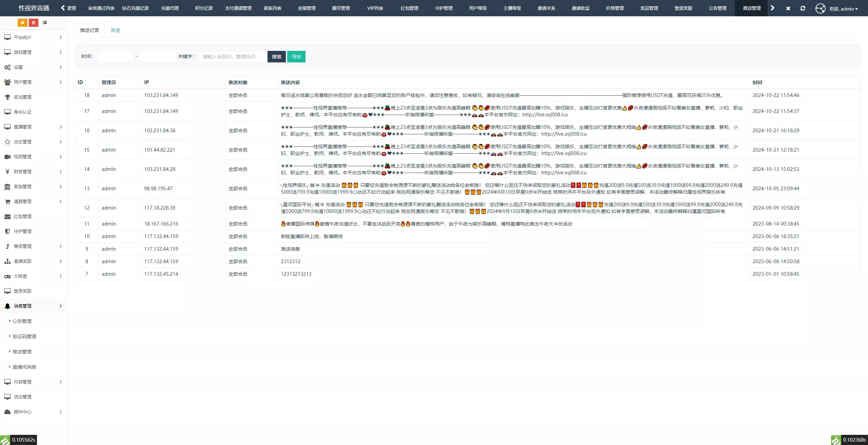
Task: Open the 直播间消息 submenu item
Action: point(24,367)
